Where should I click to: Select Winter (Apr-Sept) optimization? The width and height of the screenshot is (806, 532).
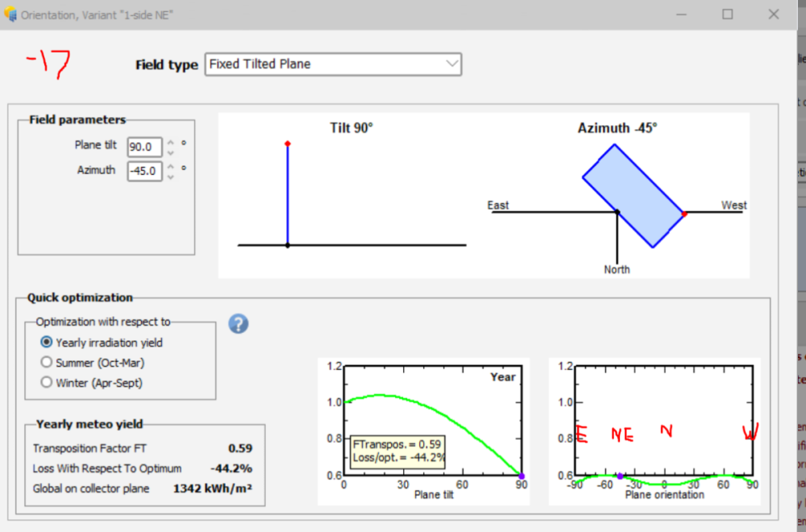point(46,382)
